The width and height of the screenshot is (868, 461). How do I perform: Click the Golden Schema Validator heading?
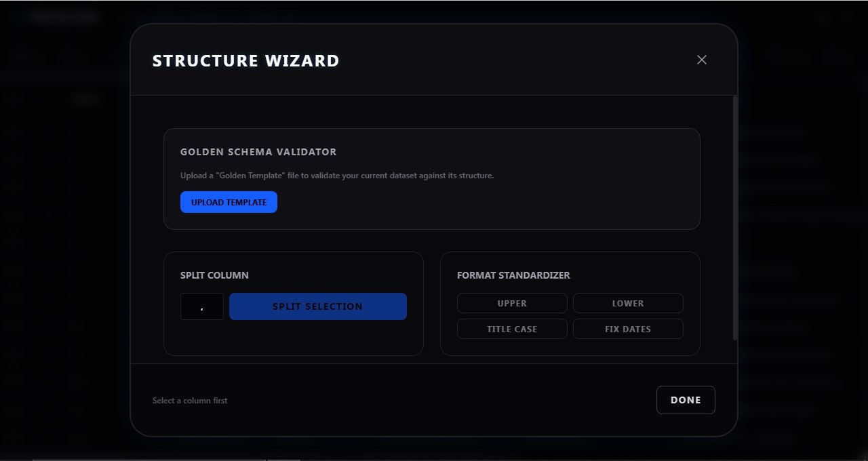click(258, 152)
